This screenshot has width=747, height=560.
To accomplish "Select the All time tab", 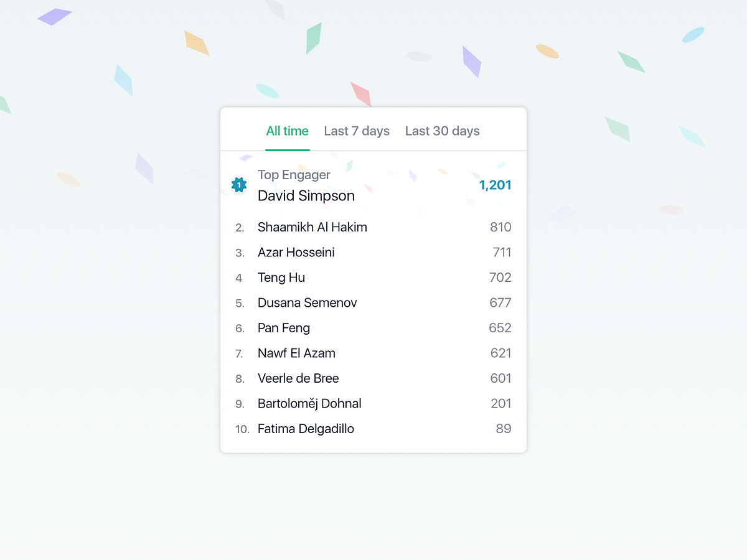I will coord(287,131).
